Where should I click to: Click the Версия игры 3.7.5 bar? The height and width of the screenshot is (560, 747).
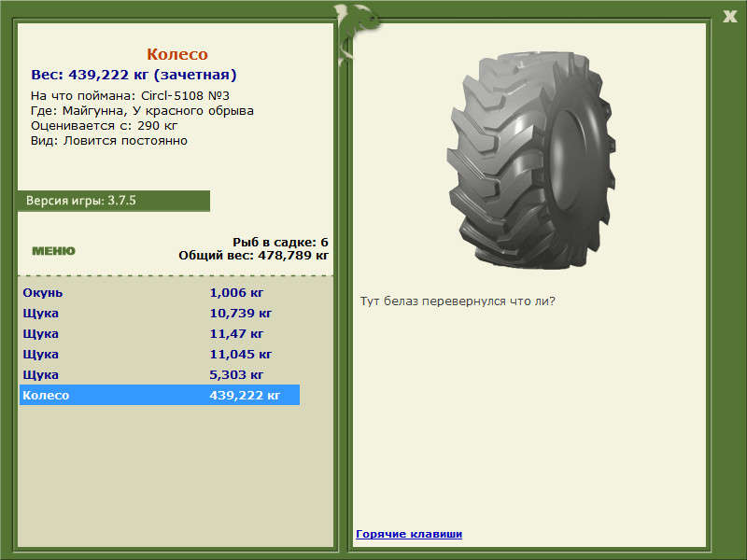pyautogui.click(x=113, y=201)
